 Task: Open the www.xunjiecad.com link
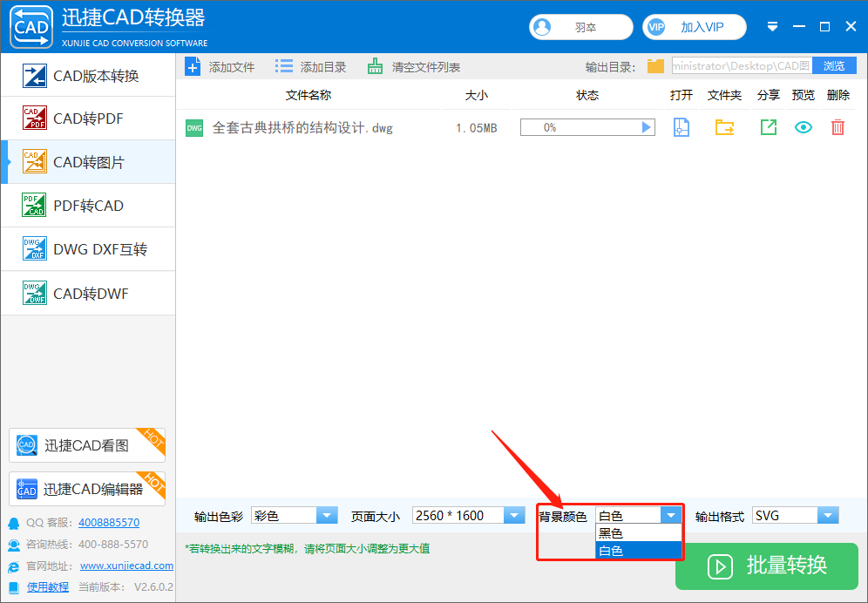[126, 566]
